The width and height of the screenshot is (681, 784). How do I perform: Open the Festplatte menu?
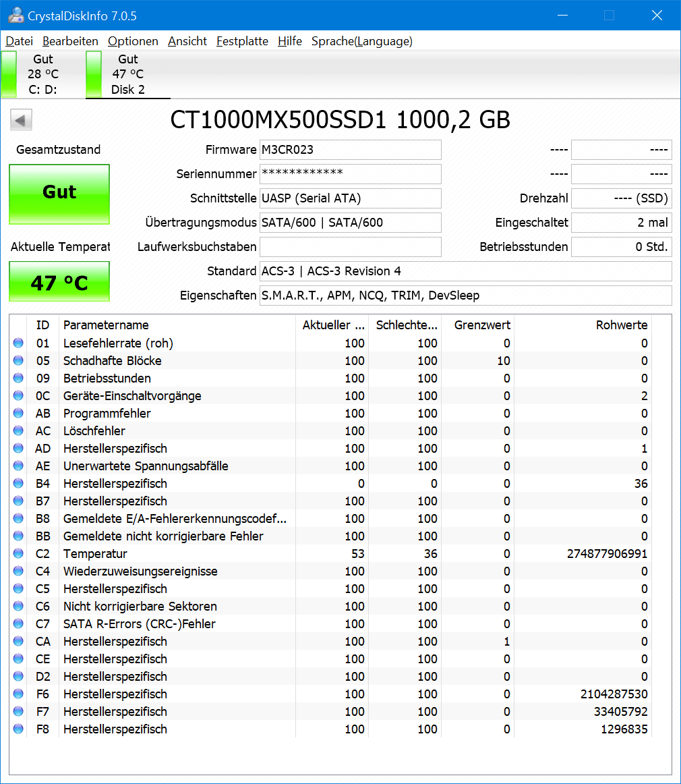[242, 41]
